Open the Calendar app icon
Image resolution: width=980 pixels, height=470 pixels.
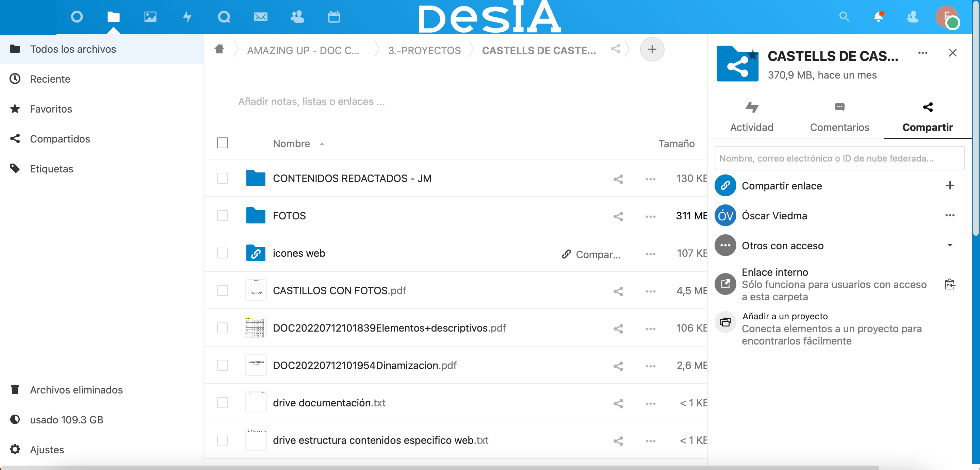click(334, 17)
